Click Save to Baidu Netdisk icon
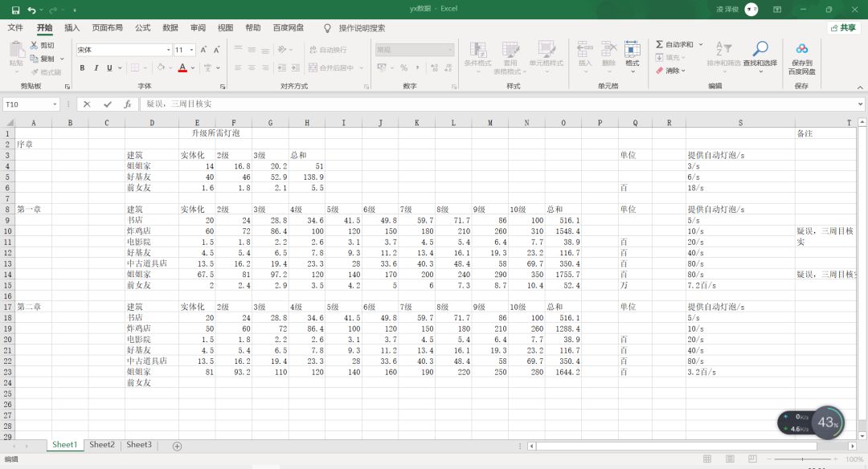 tap(801, 49)
